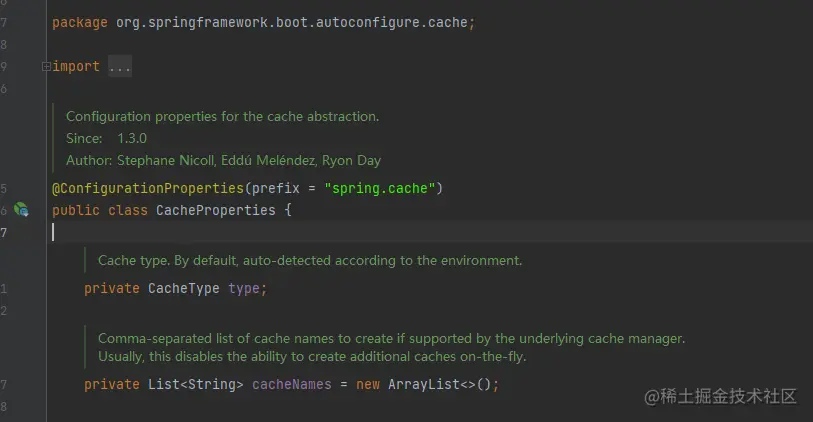The width and height of the screenshot is (813, 422).
Task: Click the Author line in rendered doc
Action: coord(223,160)
